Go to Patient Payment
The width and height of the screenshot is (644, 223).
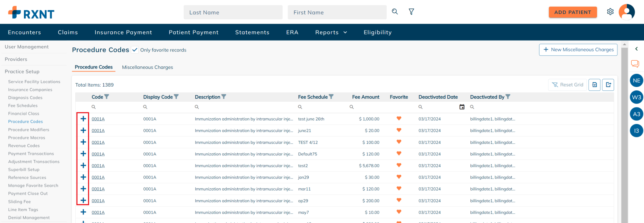pyautogui.click(x=194, y=32)
